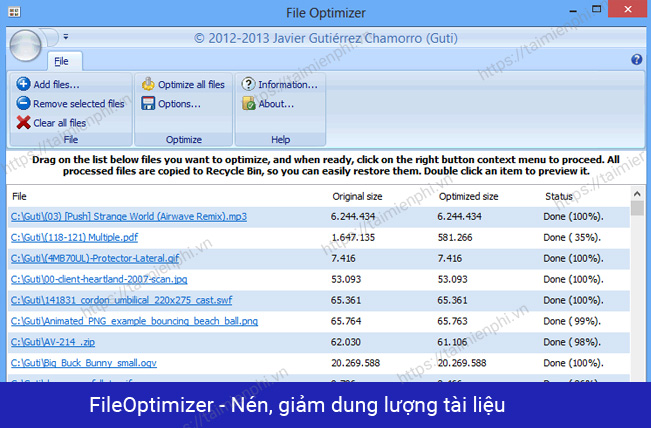Click optimized size 581.266

(x=455, y=237)
